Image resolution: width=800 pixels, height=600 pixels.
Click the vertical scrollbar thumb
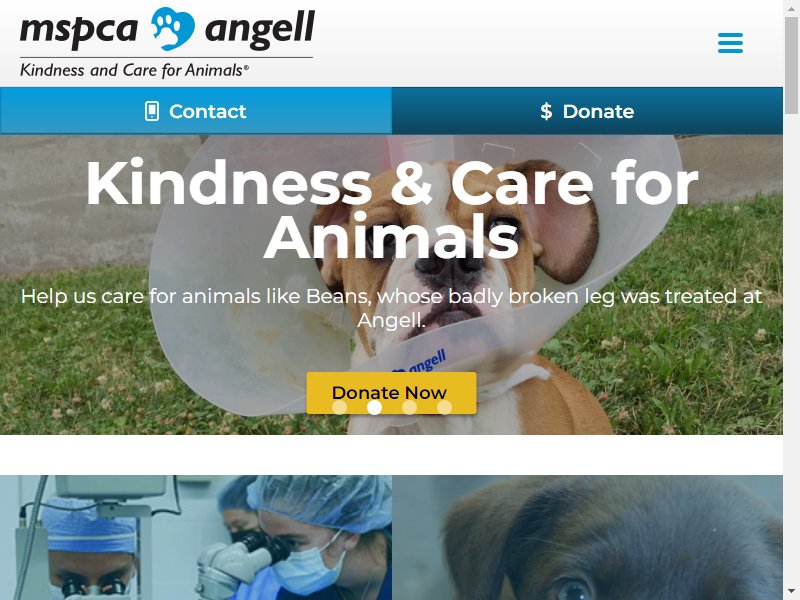pyautogui.click(x=791, y=65)
